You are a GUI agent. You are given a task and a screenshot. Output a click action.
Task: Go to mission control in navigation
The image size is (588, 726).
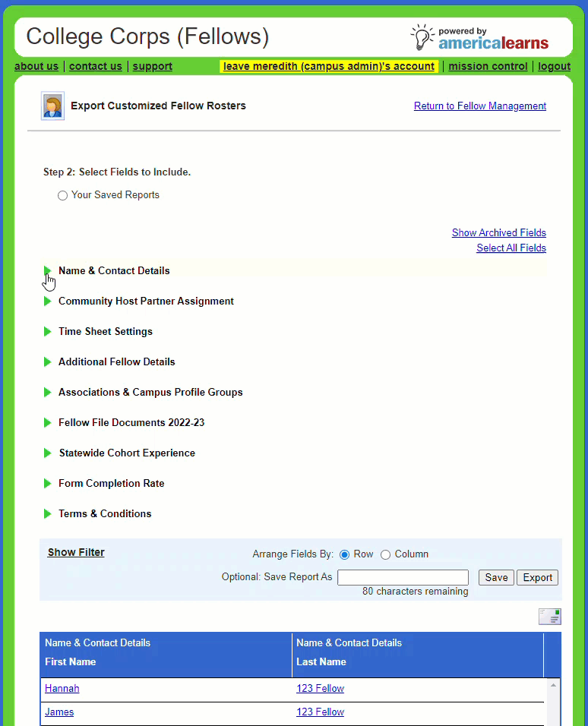click(488, 67)
